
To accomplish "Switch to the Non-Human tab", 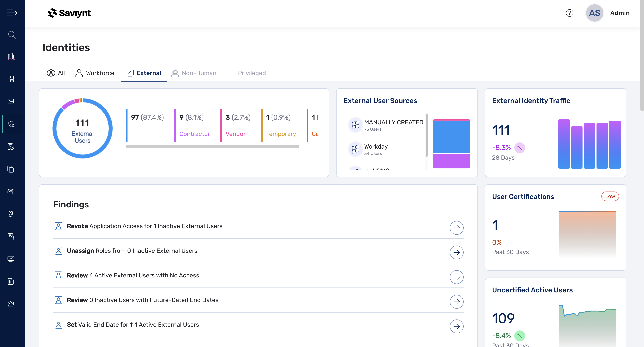I will tap(194, 73).
